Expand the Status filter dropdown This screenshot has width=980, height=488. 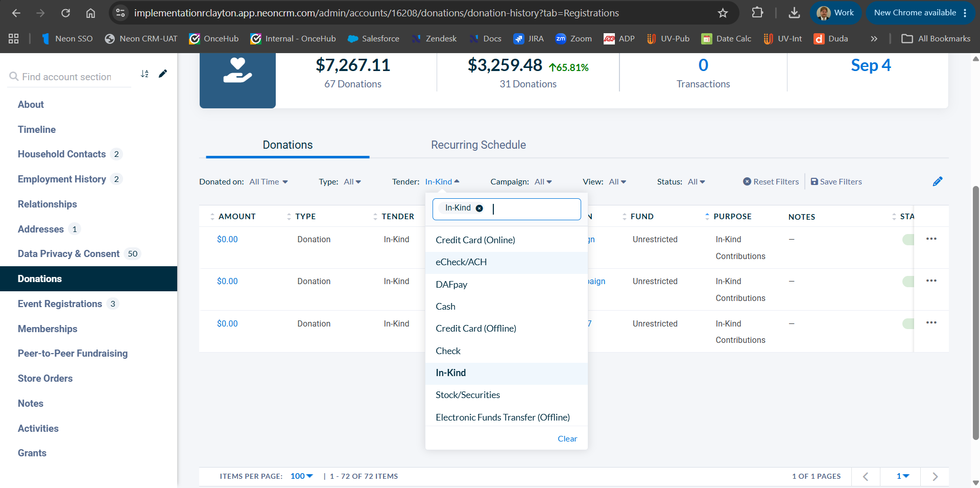point(697,182)
